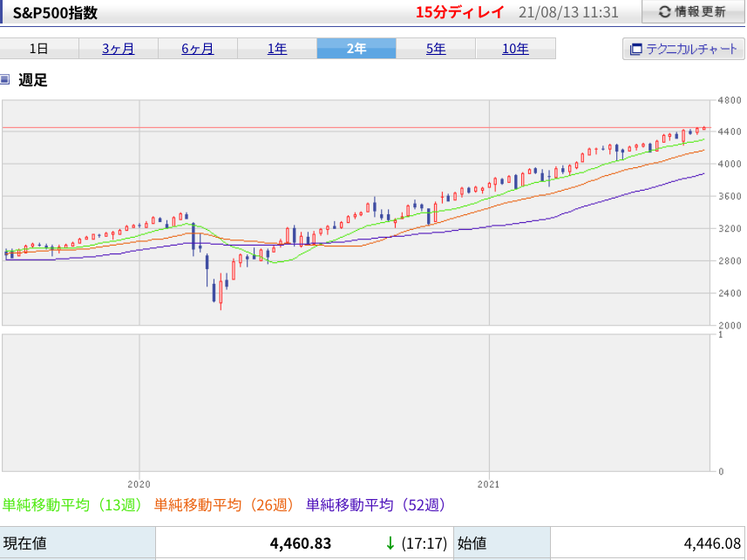The width and height of the screenshot is (747, 560).
Task: Select the 1日 period tab
Action: (39, 49)
